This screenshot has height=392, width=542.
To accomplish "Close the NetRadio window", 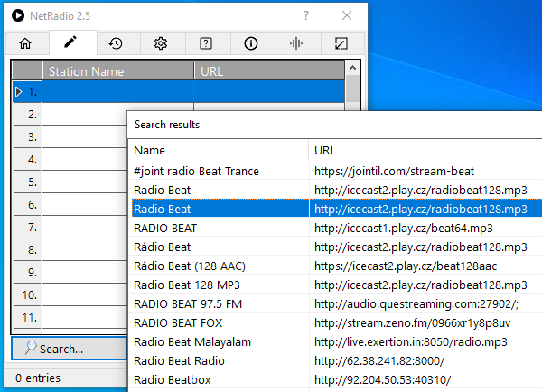I will tap(347, 15).
